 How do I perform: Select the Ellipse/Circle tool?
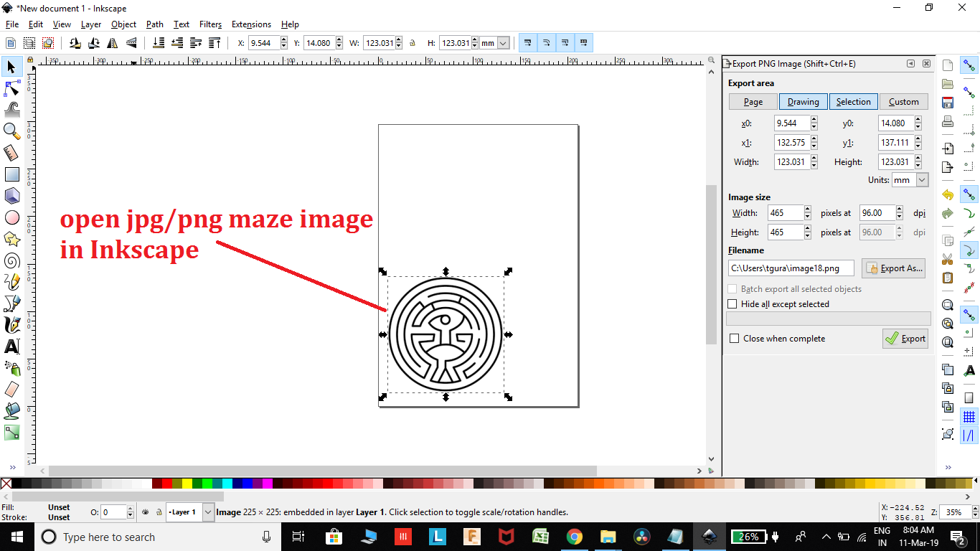12,217
